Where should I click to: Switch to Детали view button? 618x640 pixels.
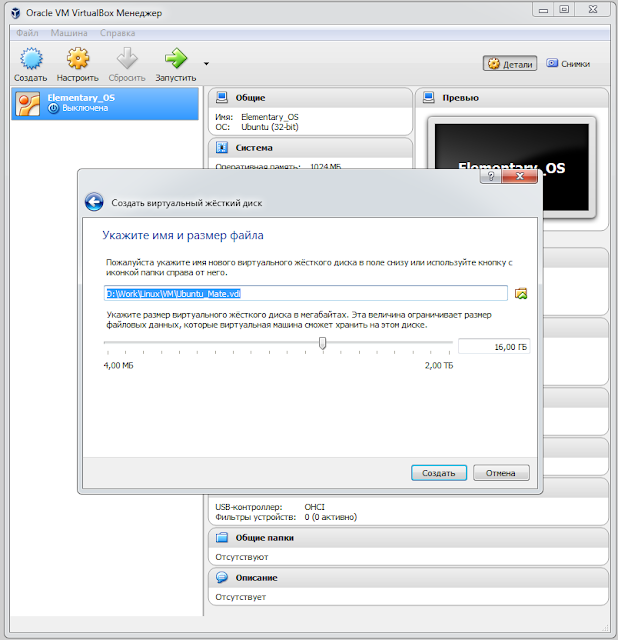(510, 64)
